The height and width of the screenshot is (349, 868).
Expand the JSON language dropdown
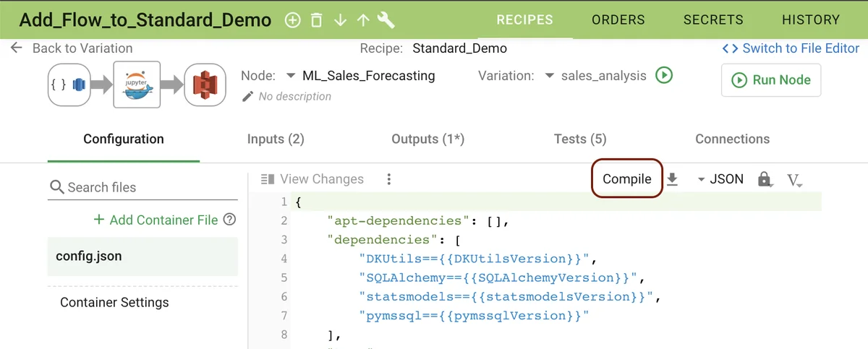[720, 179]
